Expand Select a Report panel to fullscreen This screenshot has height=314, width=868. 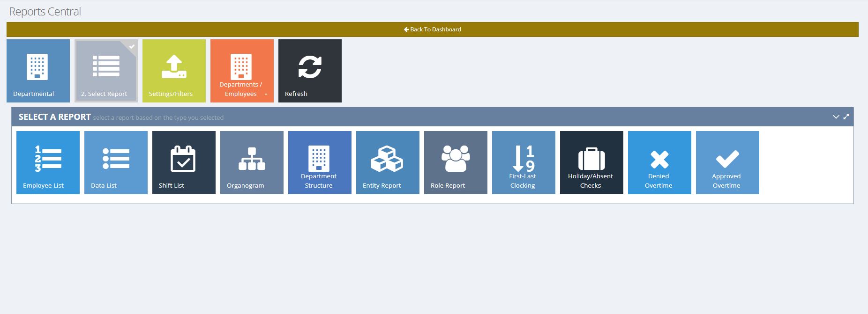[846, 117]
